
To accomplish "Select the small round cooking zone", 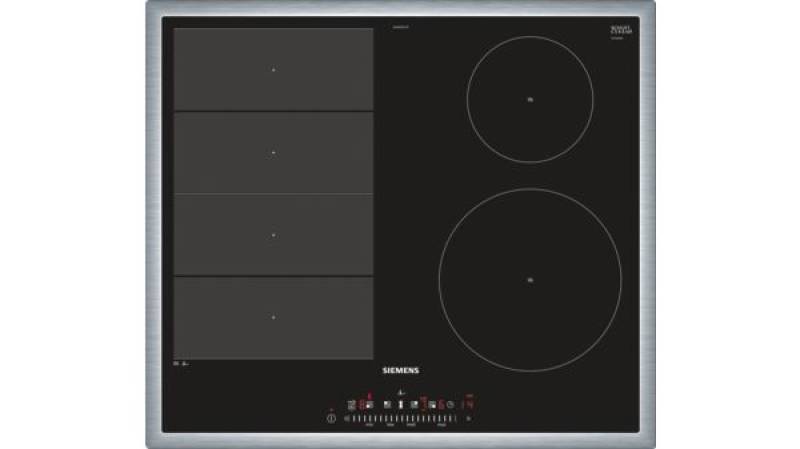I will [x=530, y=99].
